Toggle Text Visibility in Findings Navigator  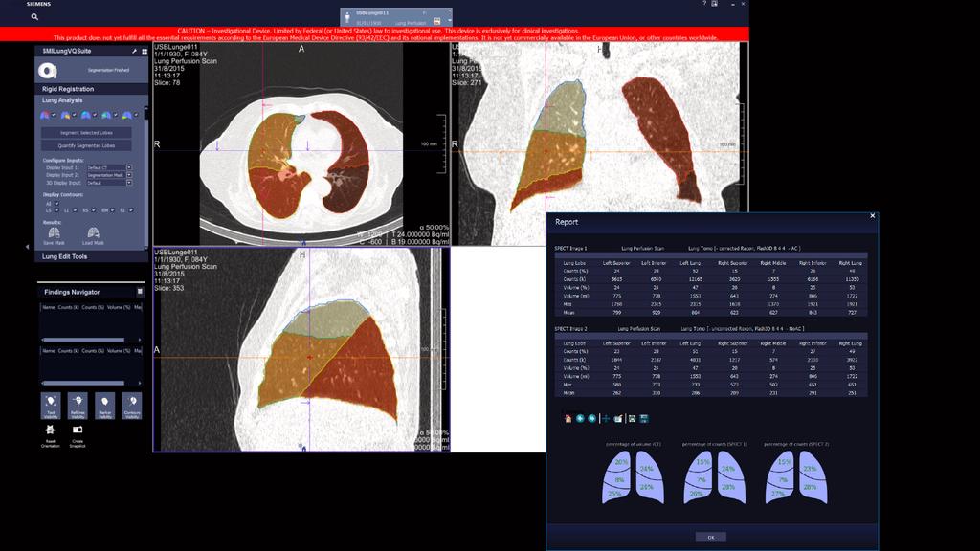click(x=51, y=406)
